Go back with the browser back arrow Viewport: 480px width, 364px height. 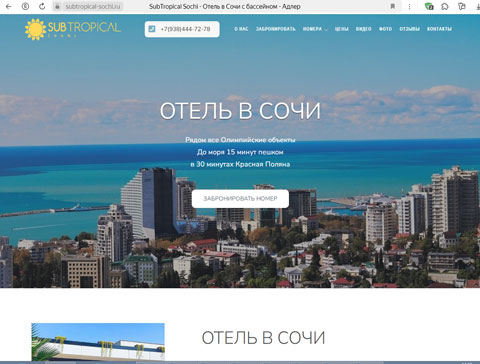(x=9, y=6)
